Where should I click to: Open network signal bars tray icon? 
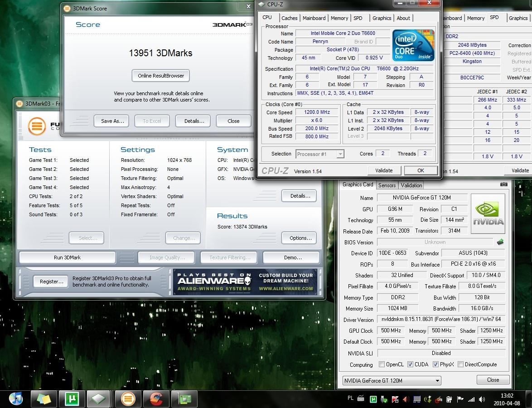pyautogui.click(x=471, y=399)
